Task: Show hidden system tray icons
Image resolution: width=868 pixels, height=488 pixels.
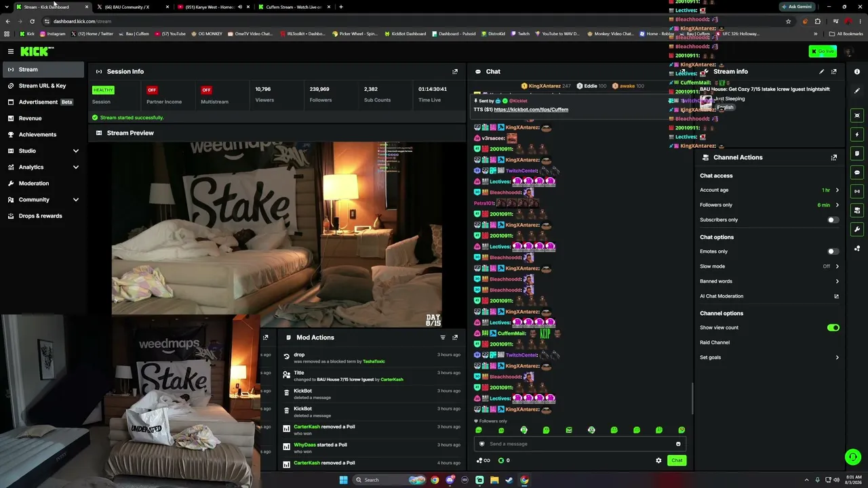Action: click(806, 480)
